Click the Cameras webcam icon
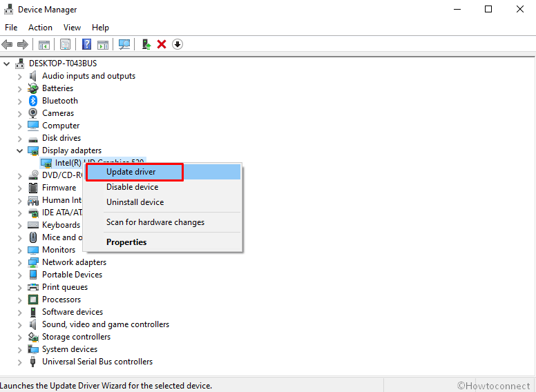Image resolution: width=536 pixels, height=392 pixels. 33,113
